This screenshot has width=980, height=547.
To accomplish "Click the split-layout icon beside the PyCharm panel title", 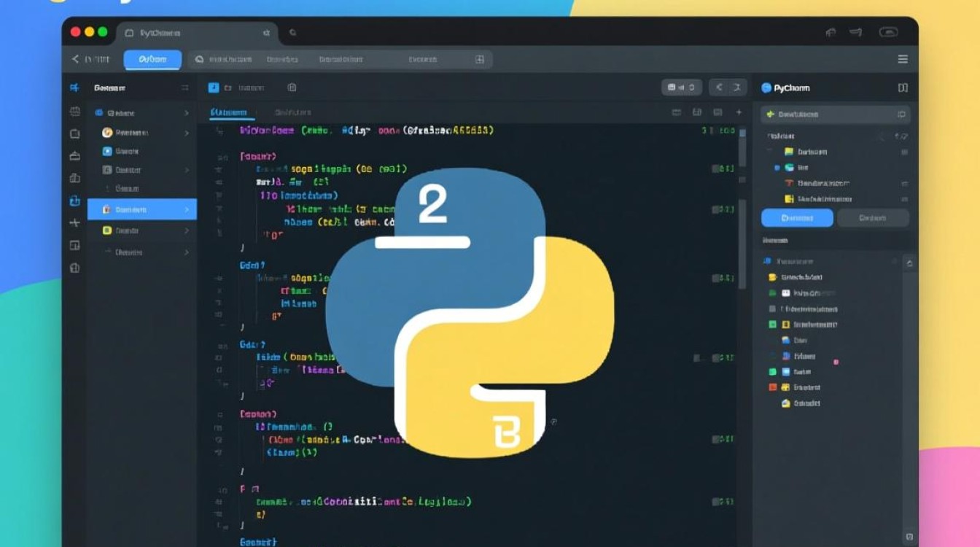I will 903,88.
